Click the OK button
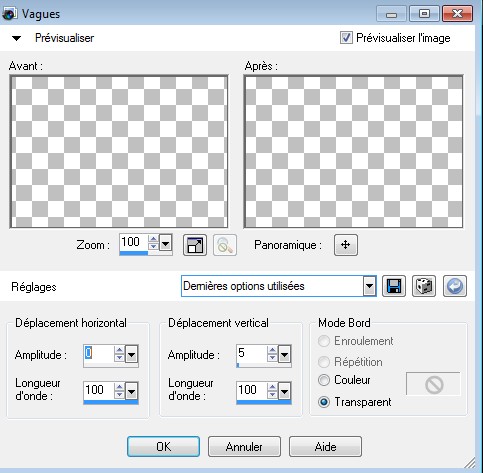This screenshot has height=473, width=483. point(163,446)
